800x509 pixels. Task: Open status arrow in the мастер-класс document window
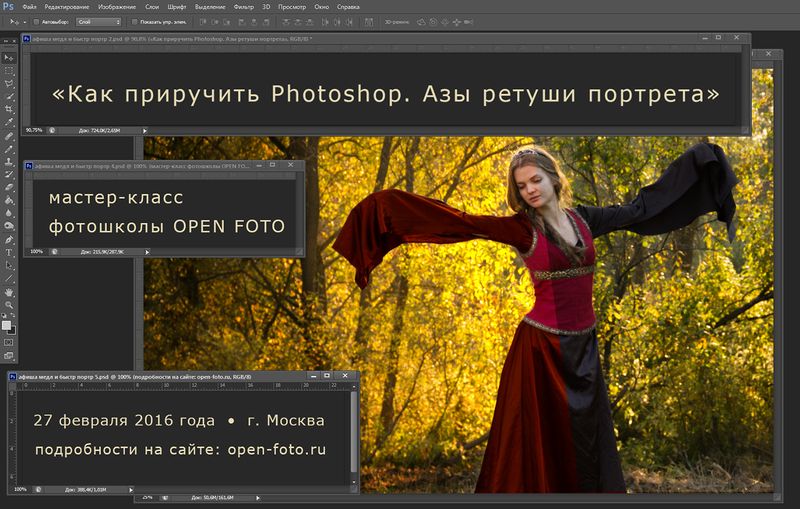tap(147, 251)
